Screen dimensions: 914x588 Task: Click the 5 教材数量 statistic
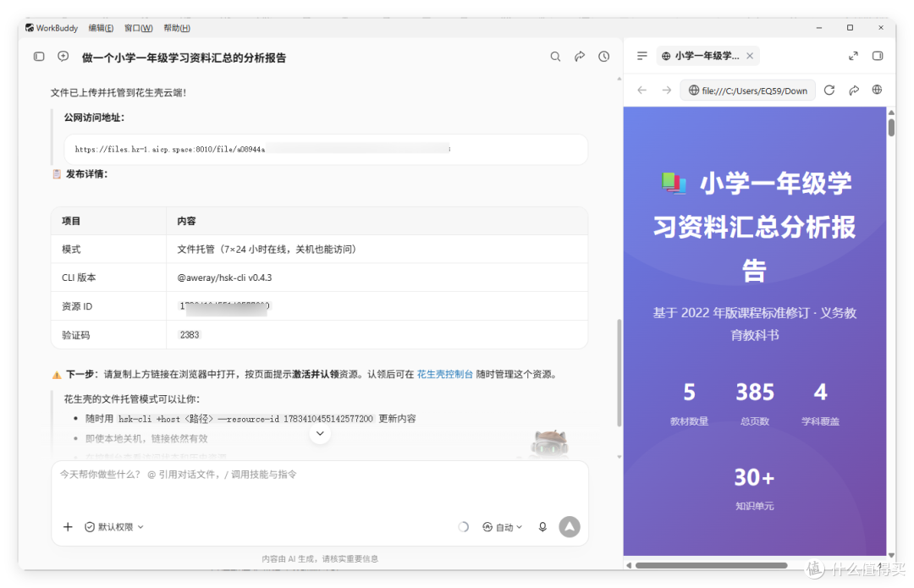[x=689, y=404]
